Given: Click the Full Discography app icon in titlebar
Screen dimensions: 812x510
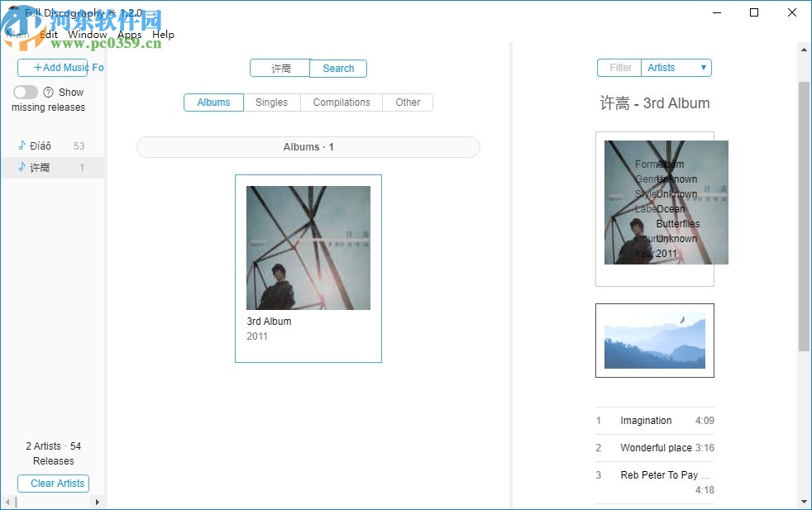Looking at the screenshot, I should coord(13,12).
